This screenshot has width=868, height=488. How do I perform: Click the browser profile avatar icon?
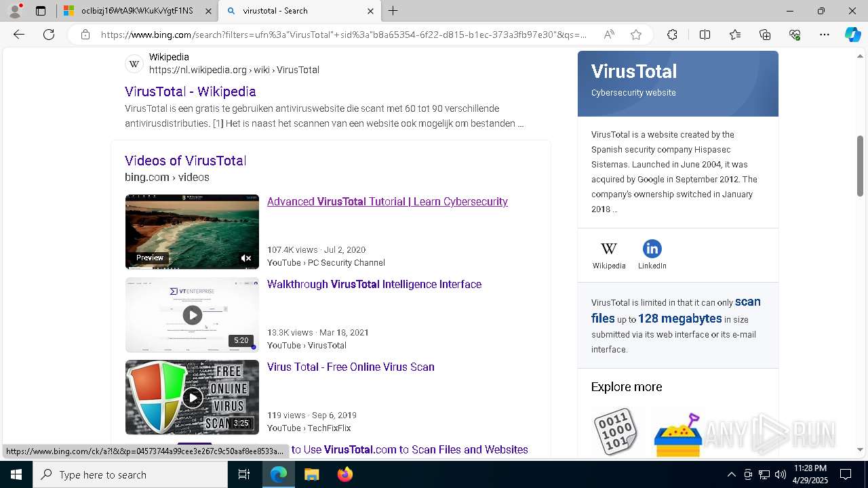[14, 11]
